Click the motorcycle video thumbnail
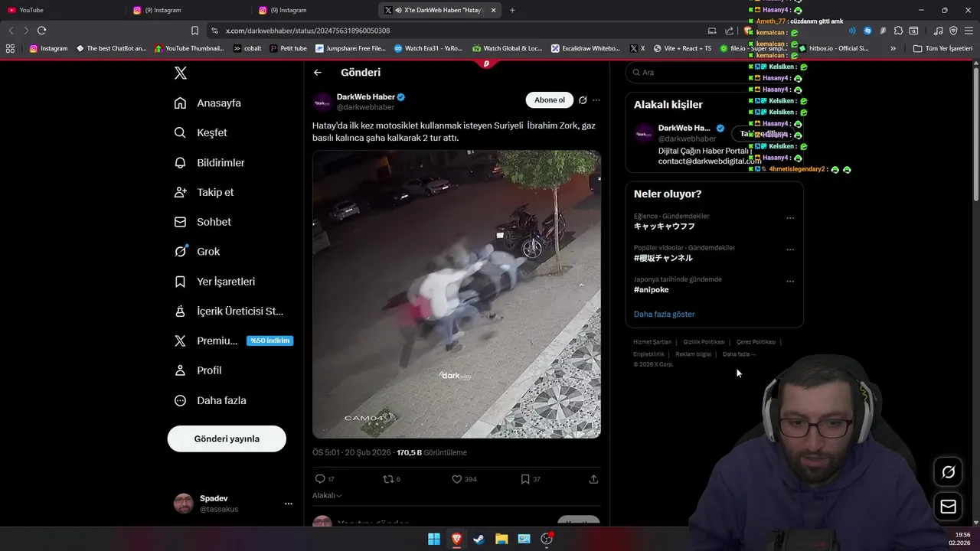This screenshot has height=551, width=980. click(x=456, y=294)
